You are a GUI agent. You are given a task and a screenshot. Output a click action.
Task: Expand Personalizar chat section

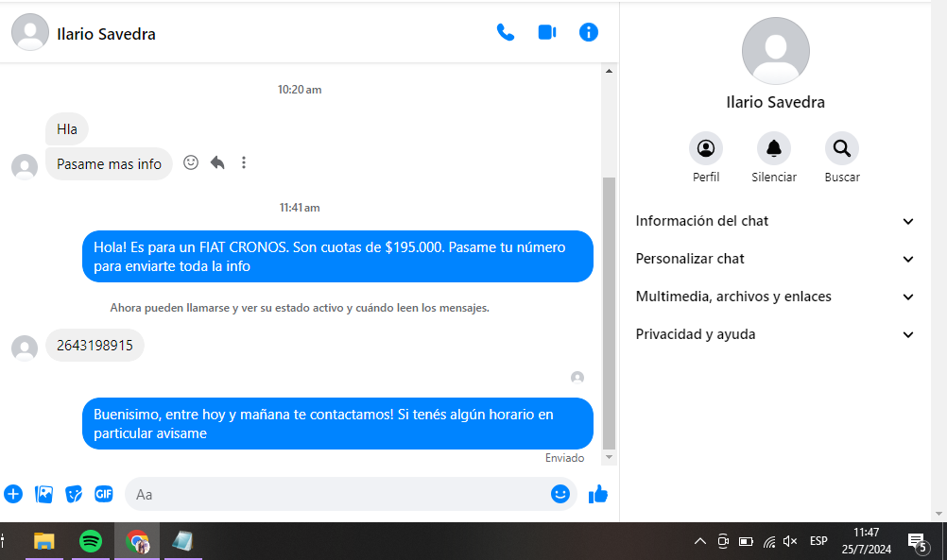coord(775,259)
